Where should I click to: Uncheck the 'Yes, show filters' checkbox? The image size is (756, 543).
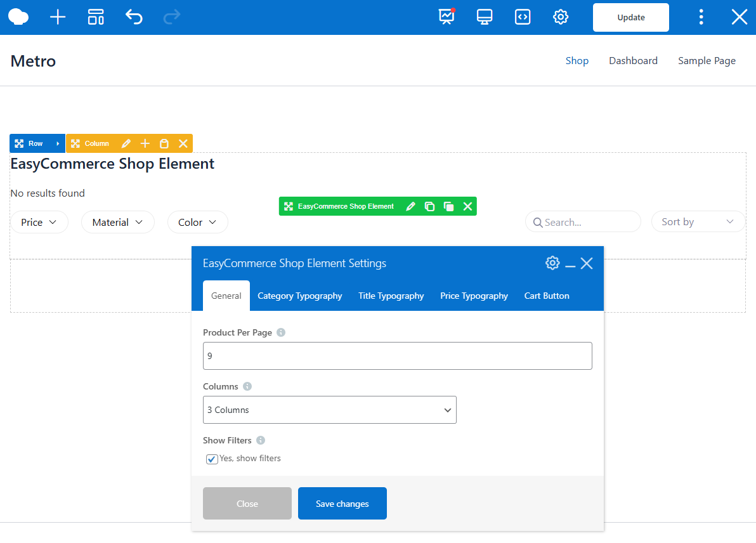pos(212,459)
